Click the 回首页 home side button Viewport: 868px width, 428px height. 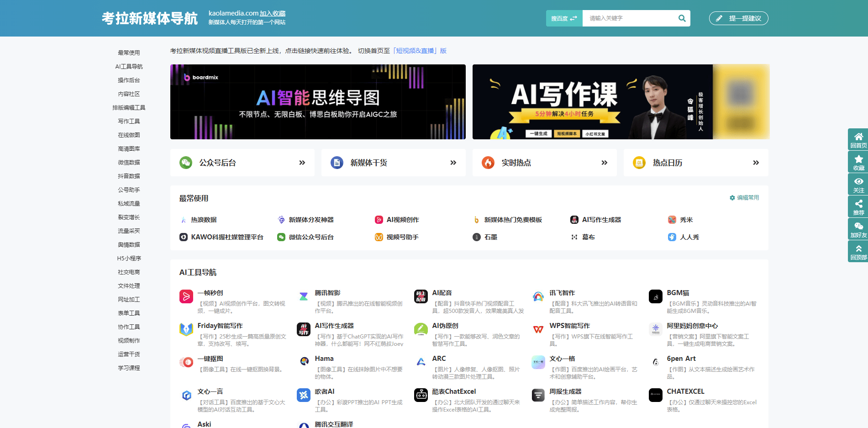858,139
